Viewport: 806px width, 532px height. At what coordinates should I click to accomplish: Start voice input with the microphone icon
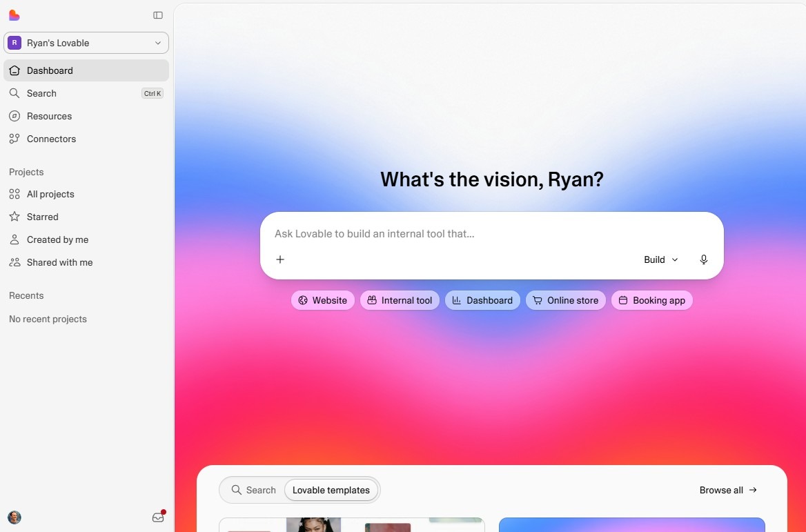704,259
